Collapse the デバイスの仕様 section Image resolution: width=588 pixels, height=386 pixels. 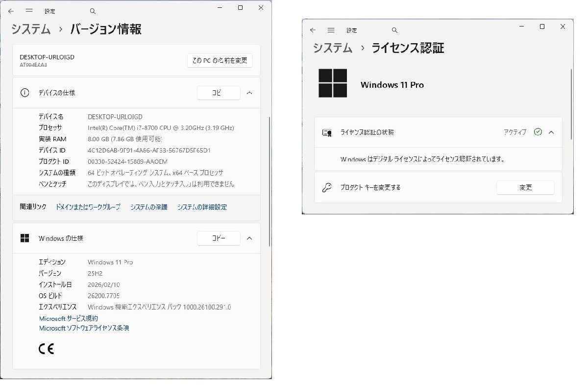pyautogui.click(x=249, y=93)
